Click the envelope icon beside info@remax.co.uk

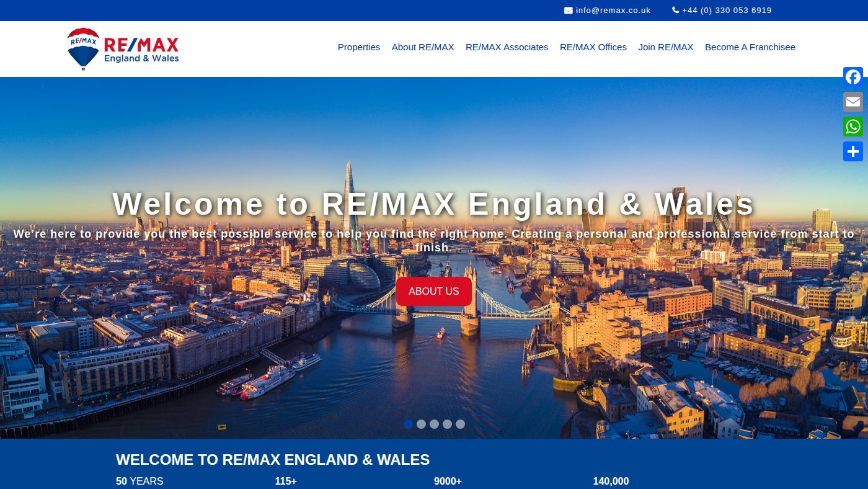[x=568, y=11]
